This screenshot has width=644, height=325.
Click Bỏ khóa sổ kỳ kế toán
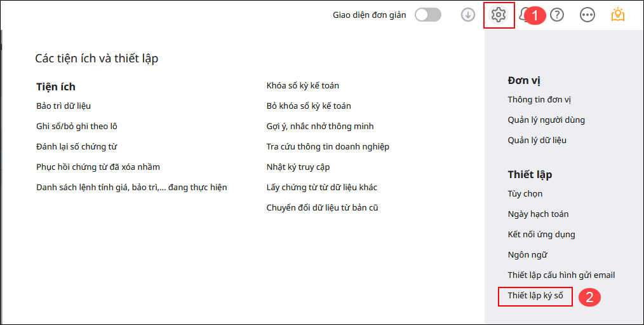(309, 106)
